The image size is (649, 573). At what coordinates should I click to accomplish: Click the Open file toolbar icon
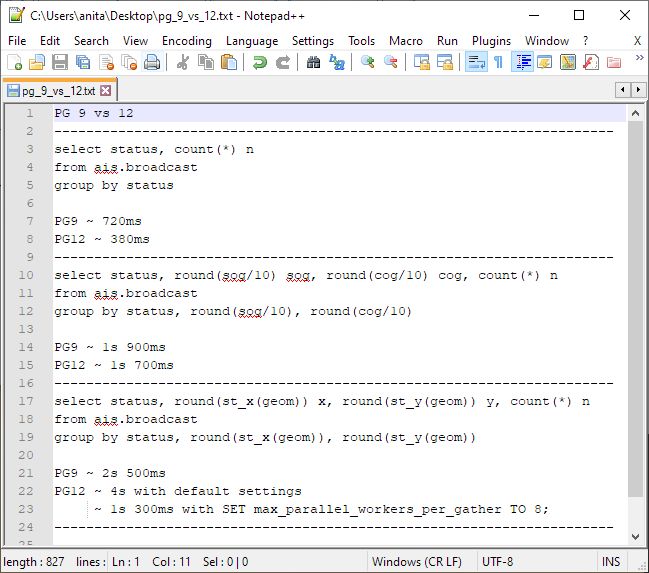pos(37,62)
